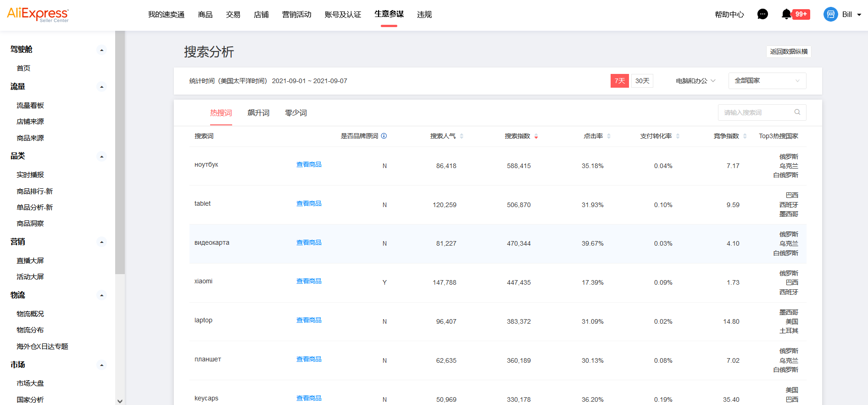Open 店铺 top menu
Screen dimensions: 868x405
[261, 15]
